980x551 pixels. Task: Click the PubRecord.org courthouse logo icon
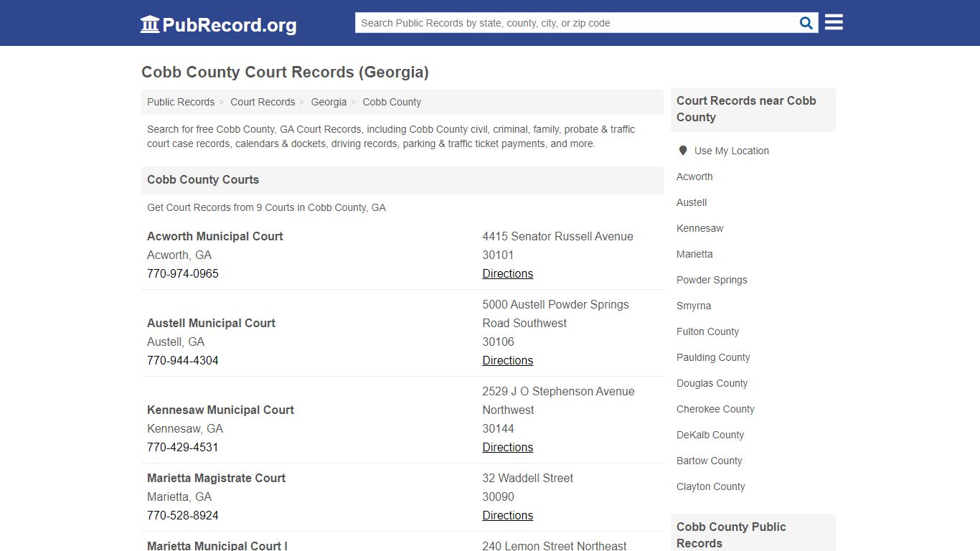point(150,24)
